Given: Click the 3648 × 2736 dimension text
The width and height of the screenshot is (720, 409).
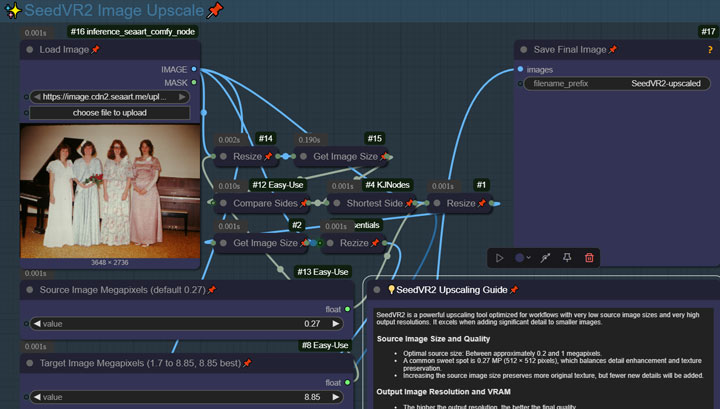Looking at the screenshot, I should 110,263.
